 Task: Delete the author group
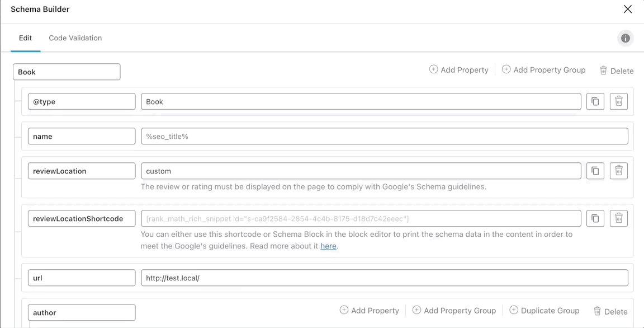[610, 312]
